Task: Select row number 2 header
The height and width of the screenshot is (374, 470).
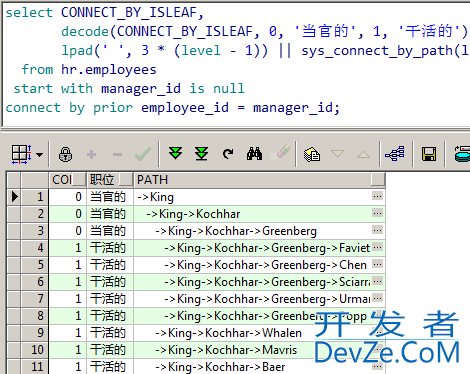Action: [x=35, y=214]
